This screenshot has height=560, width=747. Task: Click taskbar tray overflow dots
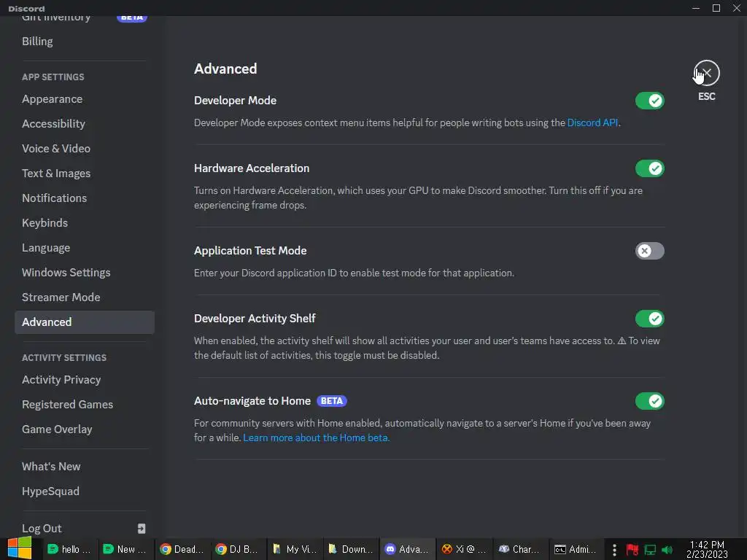(614, 550)
